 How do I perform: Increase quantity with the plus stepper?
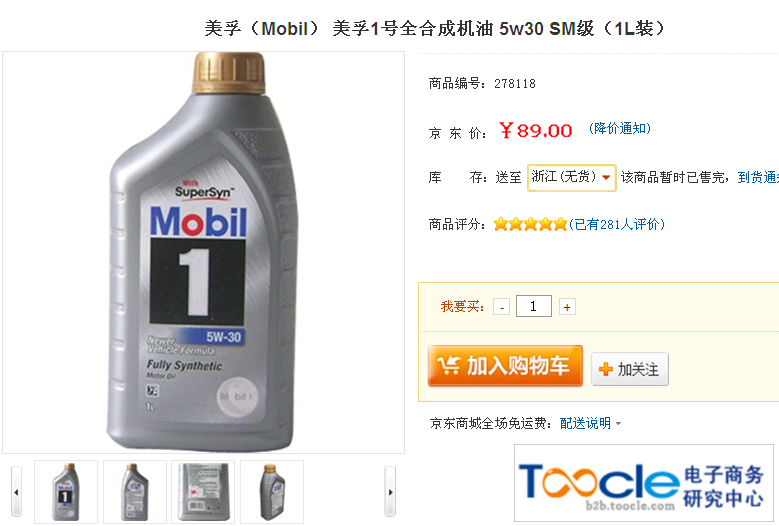click(567, 307)
